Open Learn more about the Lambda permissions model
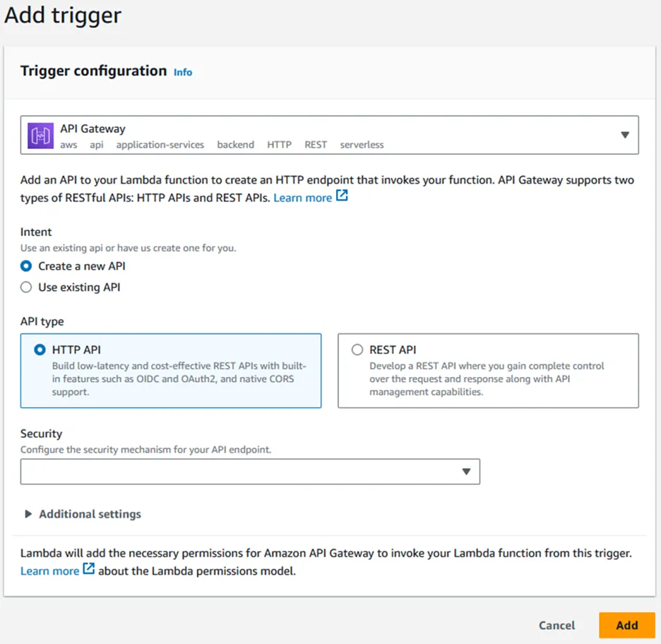This screenshot has height=644, width=661. coord(49,571)
